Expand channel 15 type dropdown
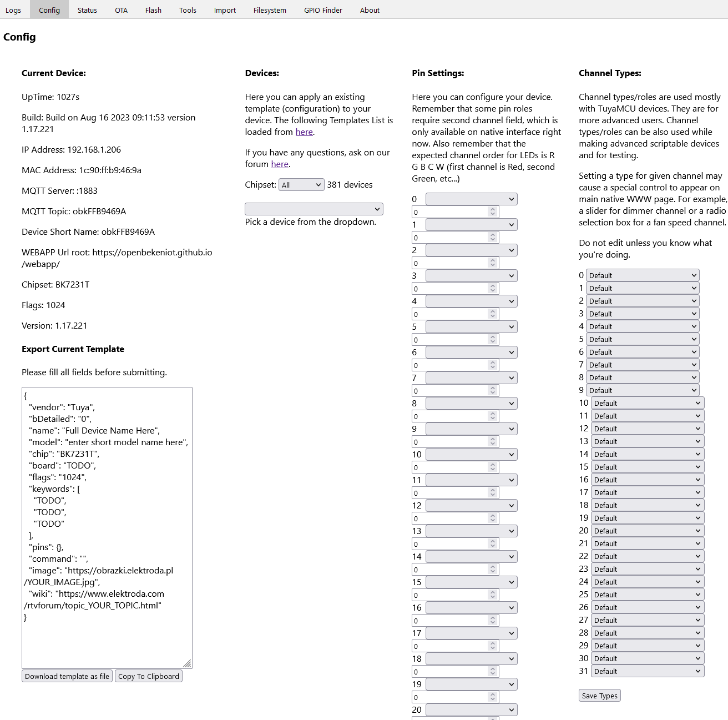Screen dimensions: 728x720 [x=648, y=467]
